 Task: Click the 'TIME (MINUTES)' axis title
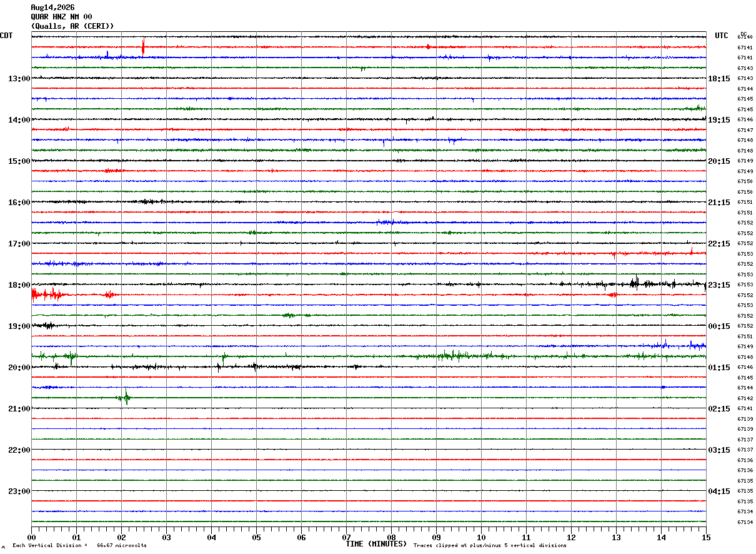[x=376, y=544]
